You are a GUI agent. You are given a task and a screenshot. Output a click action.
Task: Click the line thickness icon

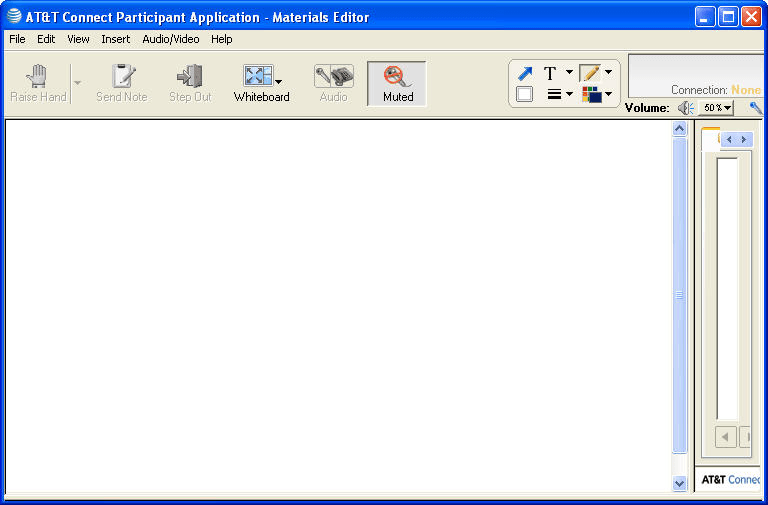pyautogui.click(x=553, y=95)
